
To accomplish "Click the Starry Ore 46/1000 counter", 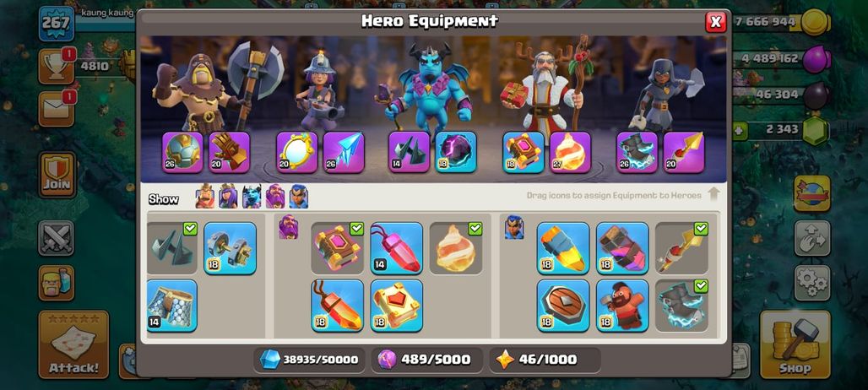I will click(545, 360).
